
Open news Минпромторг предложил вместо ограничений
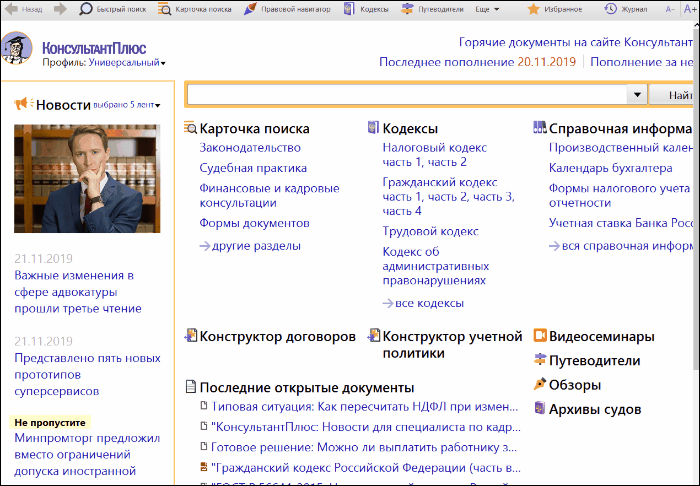87,454
